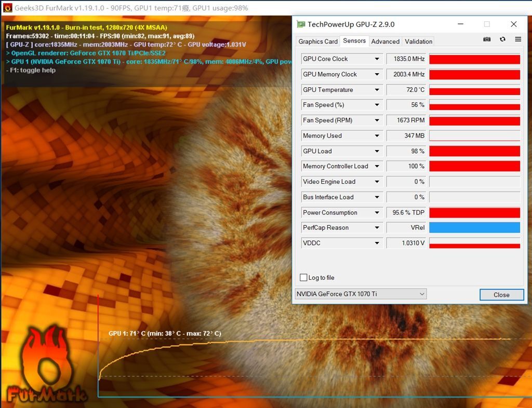The height and width of the screenshot is (408, 532).
Task: Click FurMark's OpenGL renderer info line
Action: pyautogui.click(x=86, y=53)
